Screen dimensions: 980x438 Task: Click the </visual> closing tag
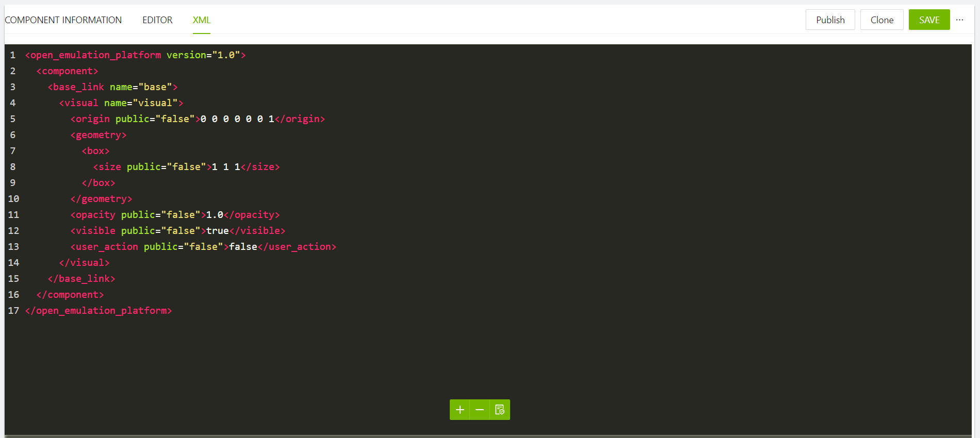click(84, 262)
